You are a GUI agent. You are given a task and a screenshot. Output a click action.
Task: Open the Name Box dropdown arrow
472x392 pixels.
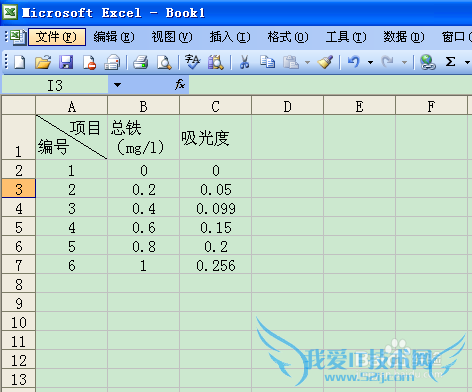117,85
